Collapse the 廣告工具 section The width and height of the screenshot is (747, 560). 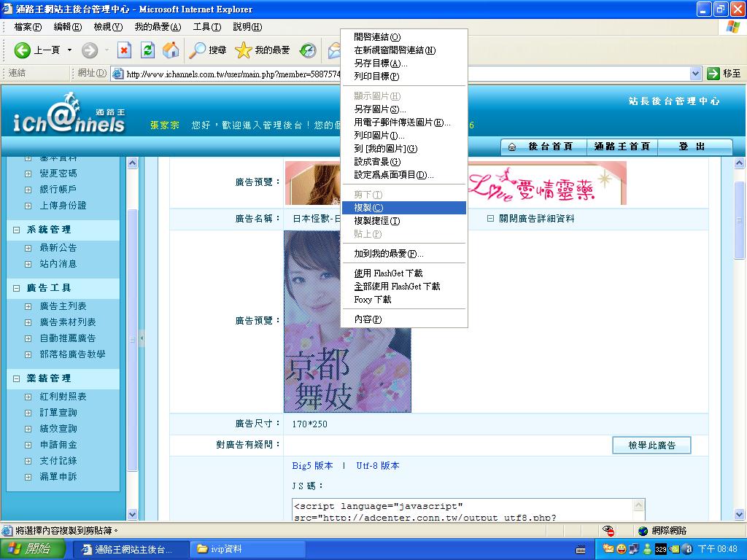pos(17,288)
